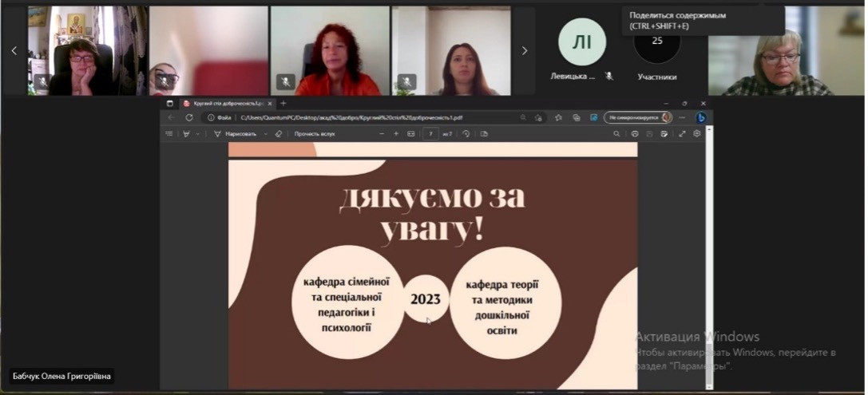Select the Круглий стіл доброчесність1 tab
868x395 pixels.
(x=228, y=104)
